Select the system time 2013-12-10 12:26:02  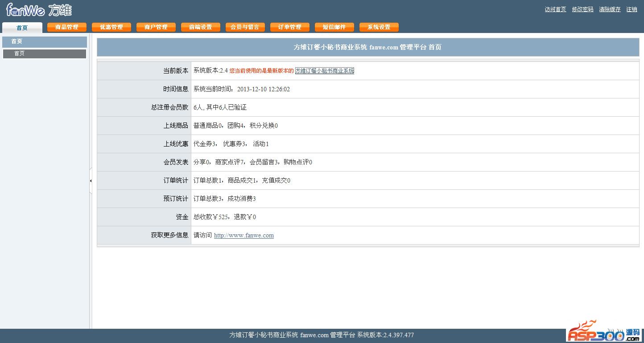pos(264,89)
